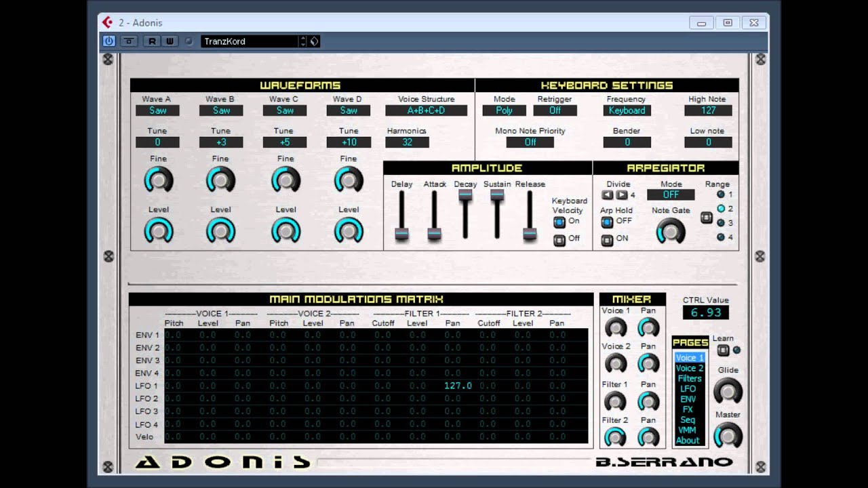Turn Keyboard Velocity On
868x488 pixels.
pyautogui.click(x=559, y=222)
